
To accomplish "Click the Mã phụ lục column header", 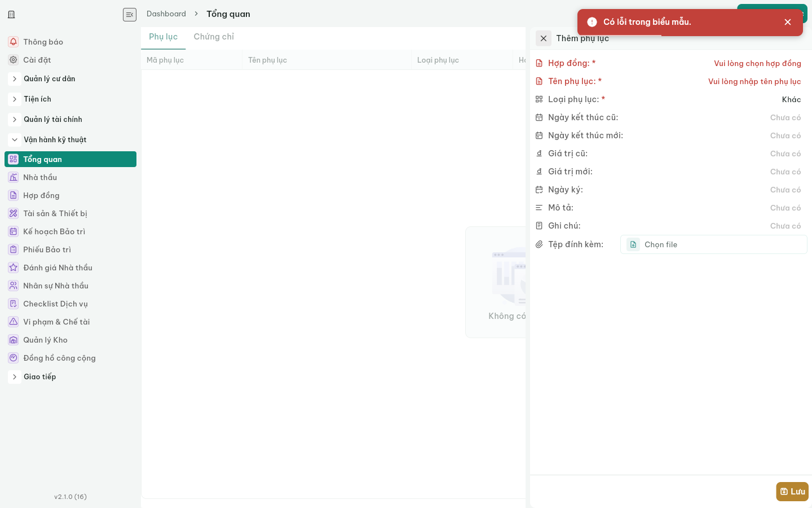I will point(192,60).
